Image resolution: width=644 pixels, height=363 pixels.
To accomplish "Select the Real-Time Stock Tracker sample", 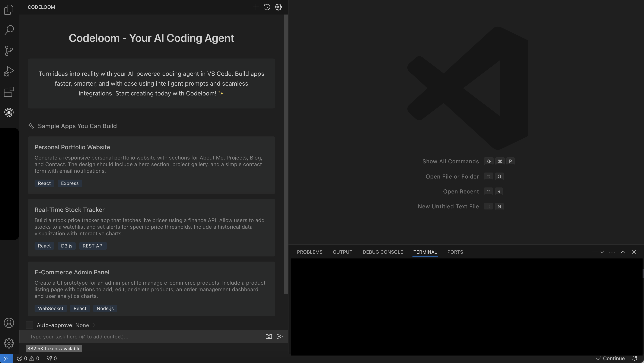I will (x=151, y=227).
